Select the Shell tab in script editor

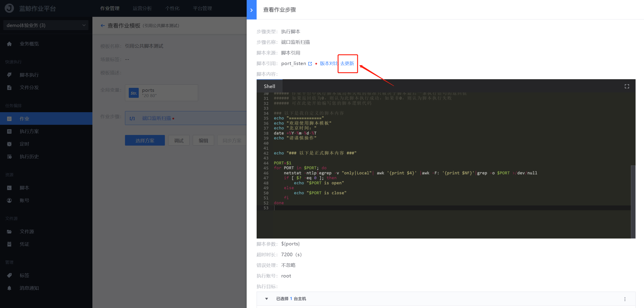point(269,86)
